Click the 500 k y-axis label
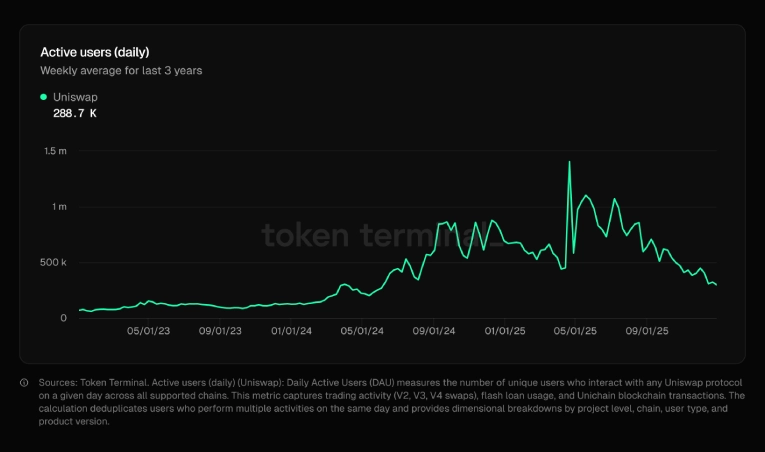The image size is (765, 452). 52,263
